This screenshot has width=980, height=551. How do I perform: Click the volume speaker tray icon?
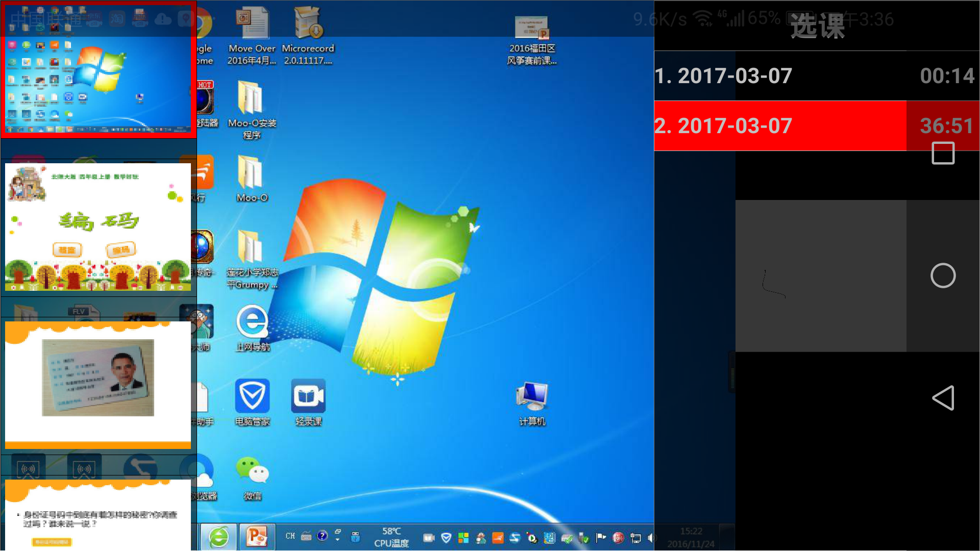tap(650, 538)
